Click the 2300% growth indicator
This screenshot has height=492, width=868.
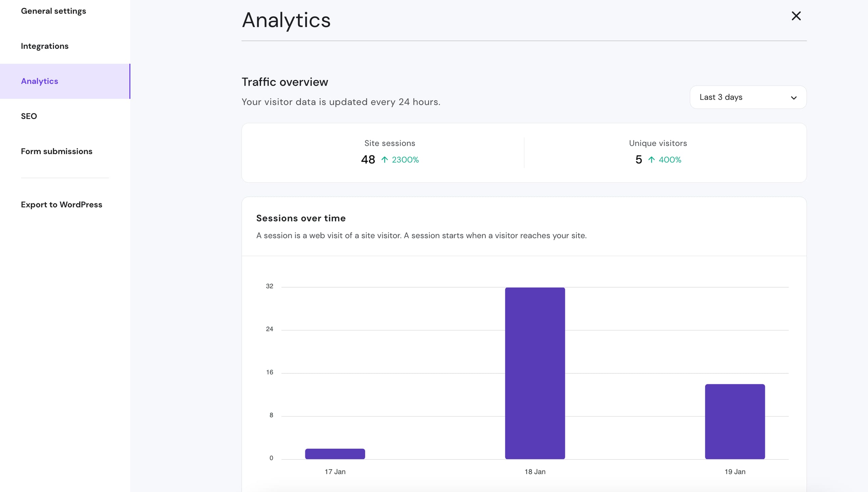point(405,160)
